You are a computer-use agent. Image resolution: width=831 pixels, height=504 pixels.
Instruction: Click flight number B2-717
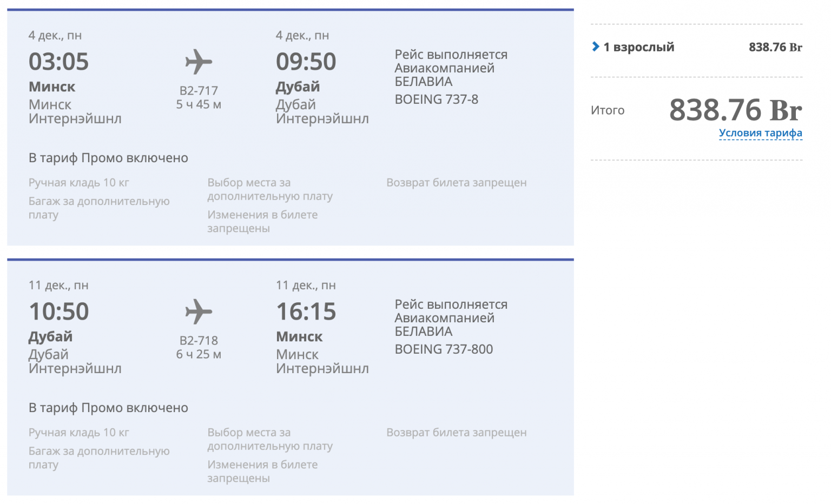click(199, 91)
